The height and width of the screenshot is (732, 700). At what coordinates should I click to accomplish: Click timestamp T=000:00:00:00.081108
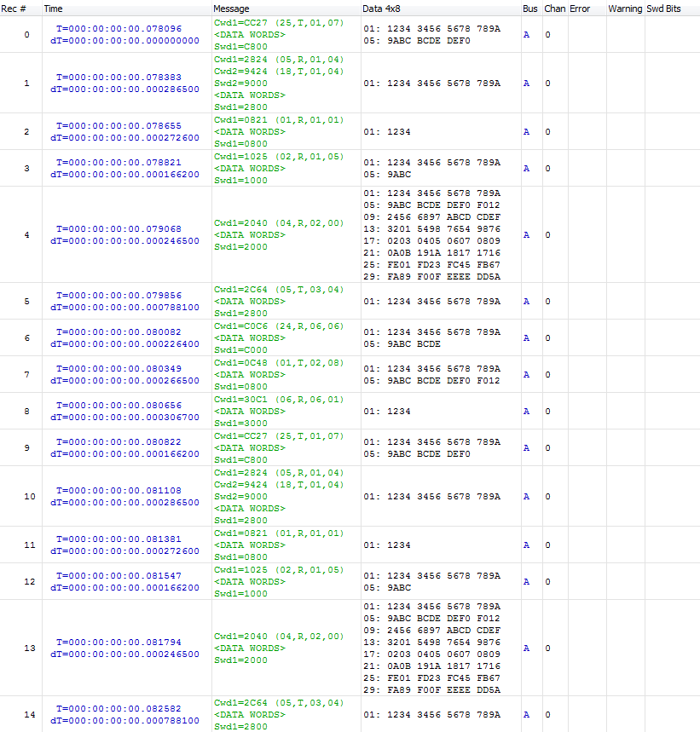[119, 490]
